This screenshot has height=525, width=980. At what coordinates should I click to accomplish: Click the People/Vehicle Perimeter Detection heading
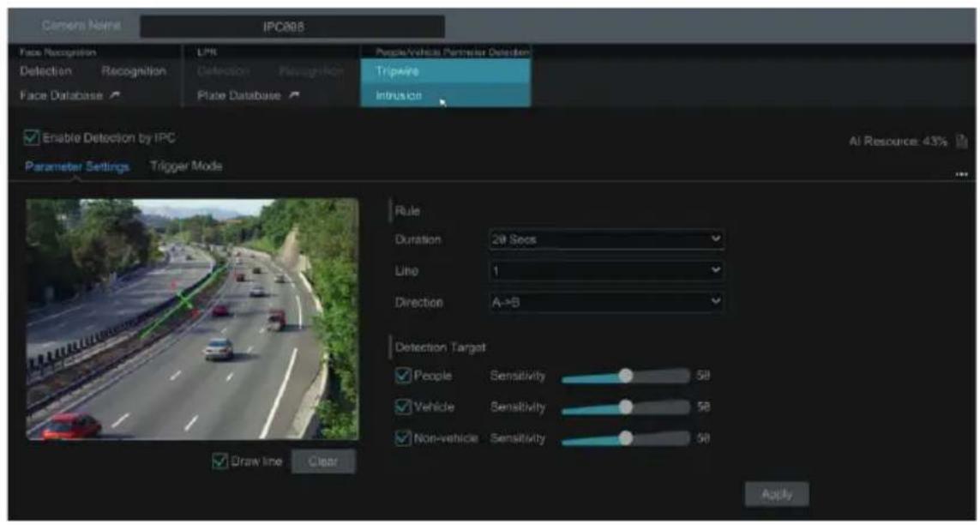tap(453, 53)
